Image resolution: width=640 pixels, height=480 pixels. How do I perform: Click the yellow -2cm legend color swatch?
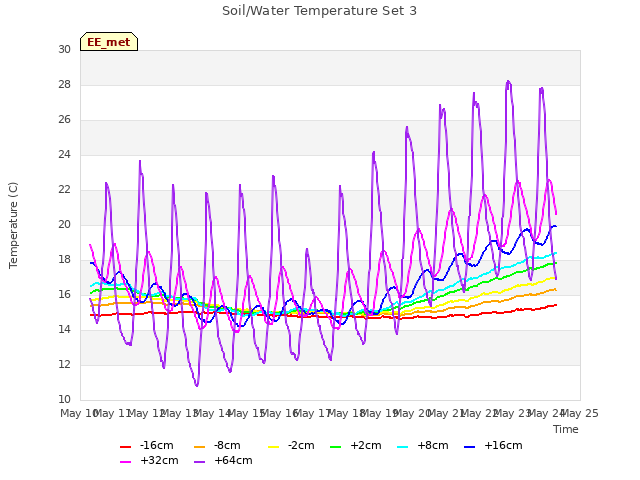274,447
